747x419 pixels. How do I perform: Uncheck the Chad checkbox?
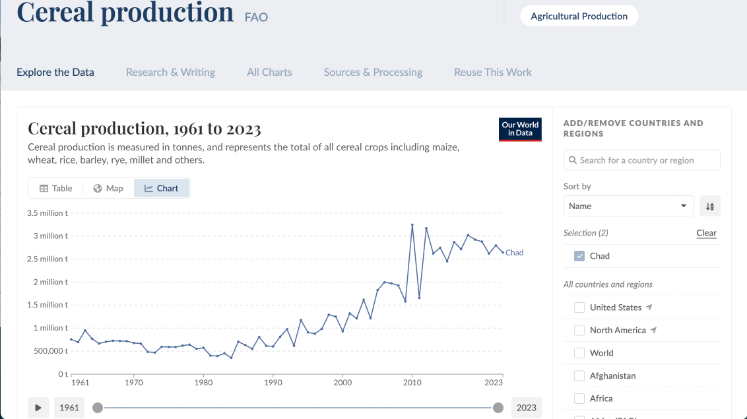click(x=580, y=256)
